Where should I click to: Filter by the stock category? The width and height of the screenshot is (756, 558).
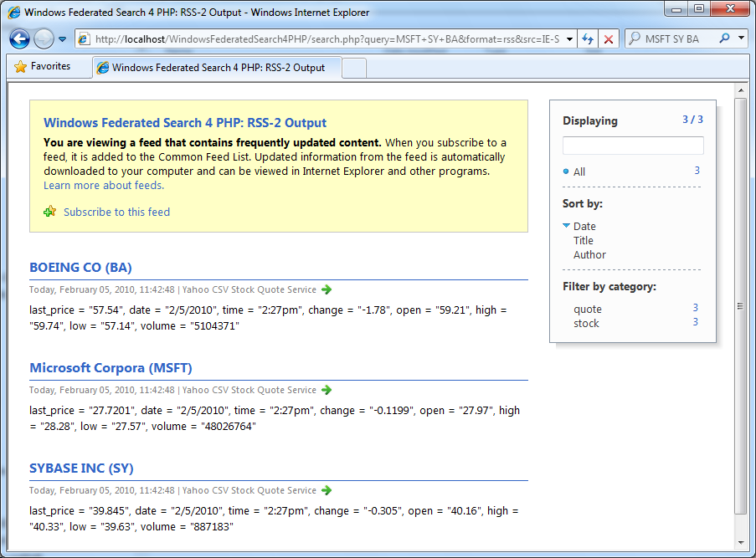[586, 323]
